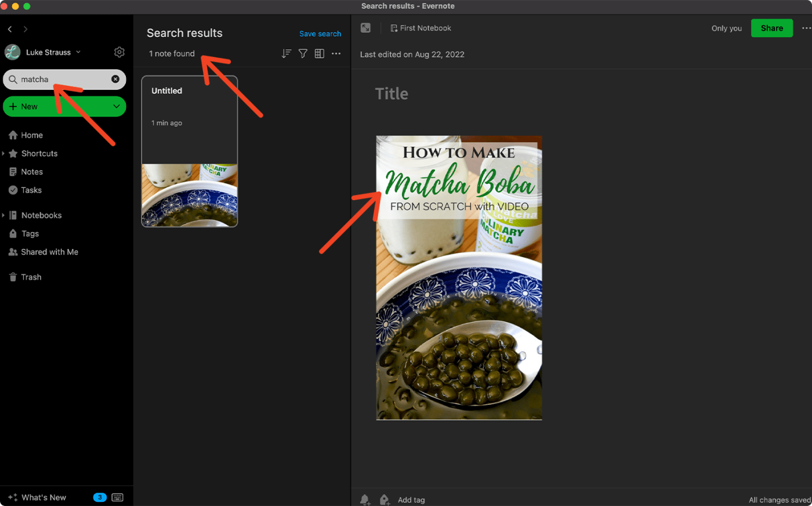Screen dimensions: 812x506
Task: Open Tasks in the sidebar
Action: coord(31,190)
